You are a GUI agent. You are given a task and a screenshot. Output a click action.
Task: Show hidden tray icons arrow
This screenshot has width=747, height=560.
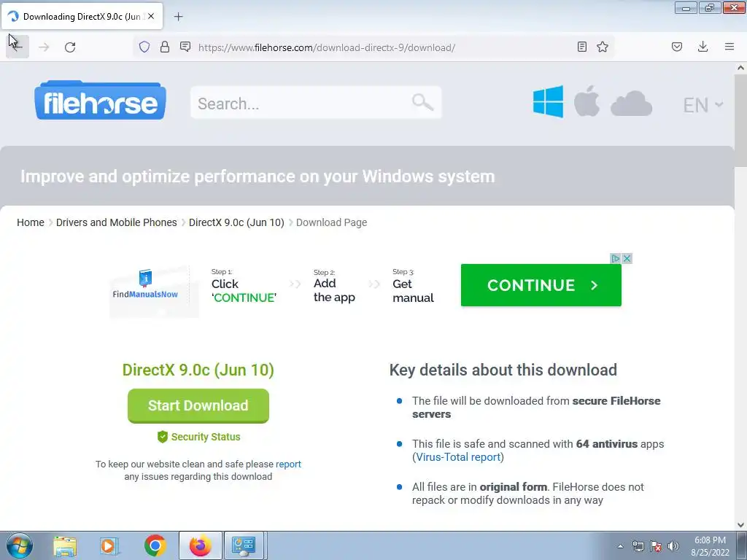tap(620, 547)
